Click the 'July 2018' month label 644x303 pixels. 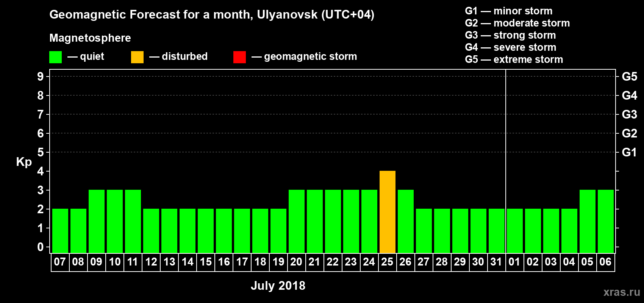click(x=278, y=286)
